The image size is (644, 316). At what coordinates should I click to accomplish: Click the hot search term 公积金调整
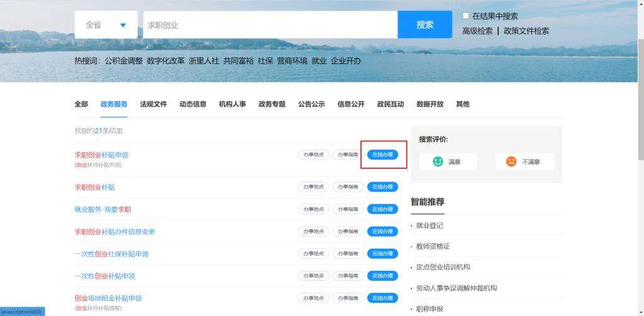tap(123, 61)
